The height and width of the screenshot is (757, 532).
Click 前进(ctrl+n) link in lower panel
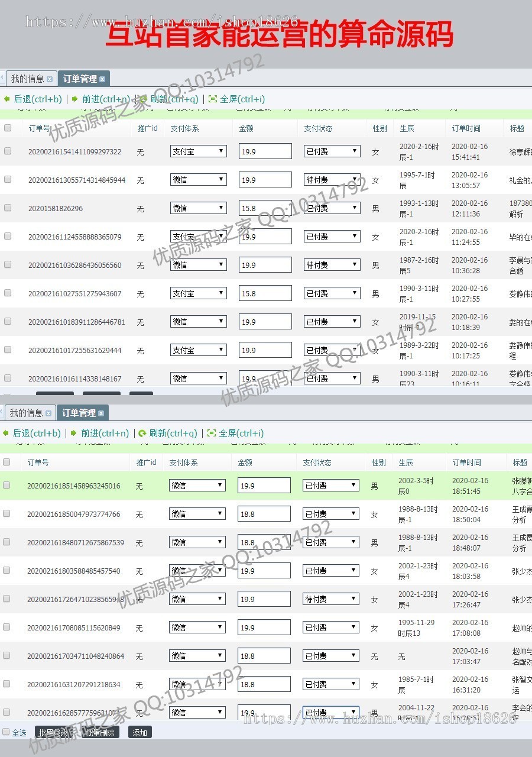click(105, 434)
